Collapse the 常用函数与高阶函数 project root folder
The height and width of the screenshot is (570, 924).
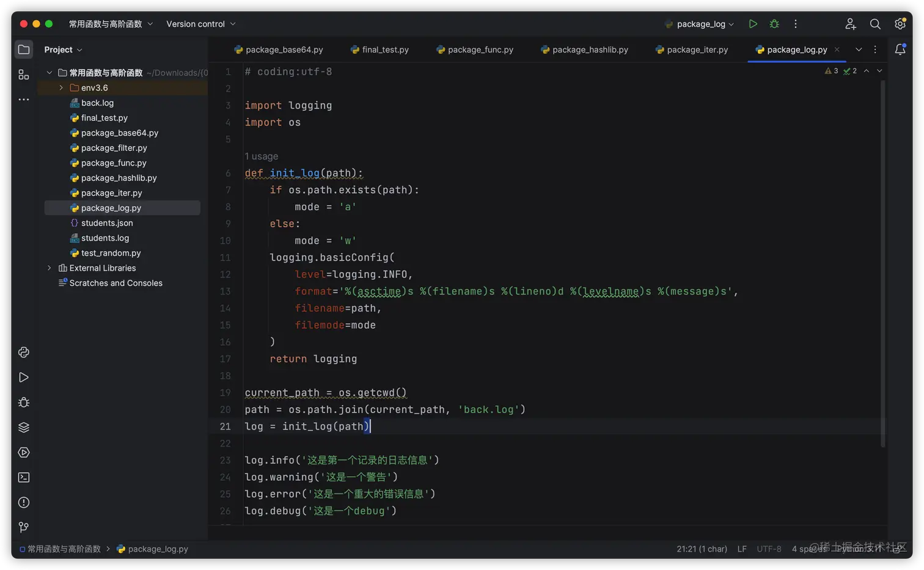pos(50,73)
